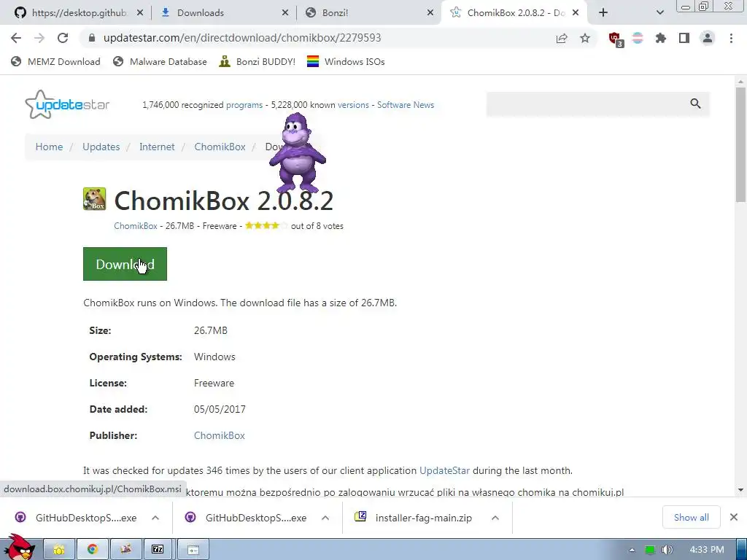The image size is (747, 560).
Task: Share this page via share icon
Action: pyautogui.click(x=562, y=38)
